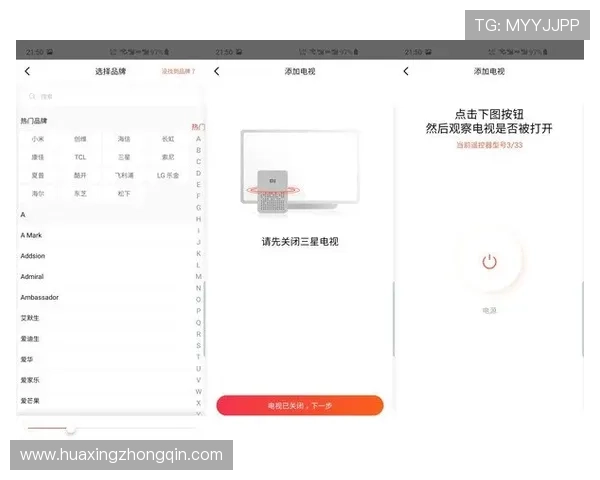Select 艾默生 in the brand list
Image resolution: width=600 pixels, height=480 pixels.
[105, 318]
